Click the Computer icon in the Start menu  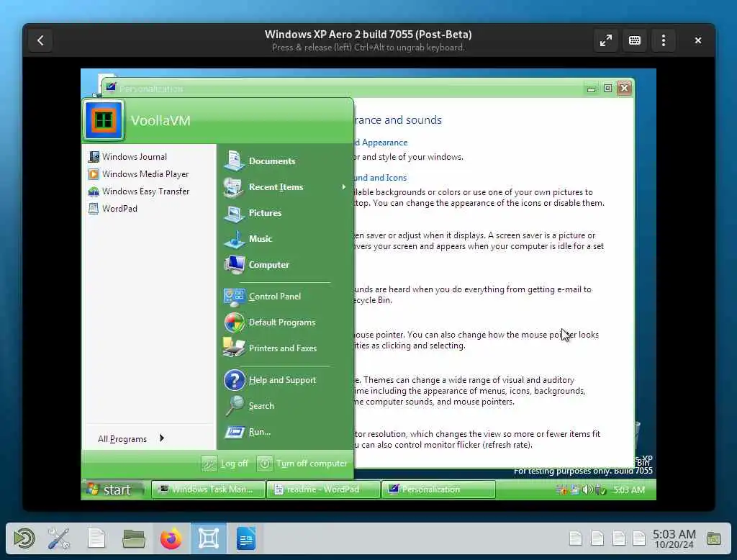click(234, 265)
